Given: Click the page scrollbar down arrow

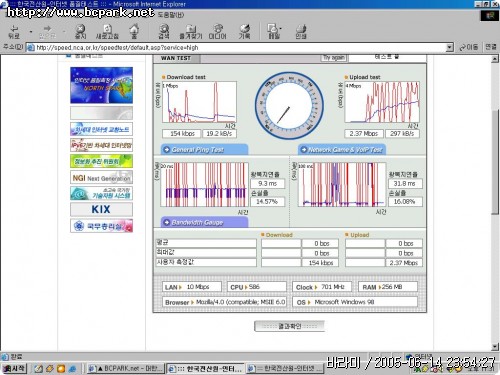Looking at the screenshot, I should coord(495,347).
